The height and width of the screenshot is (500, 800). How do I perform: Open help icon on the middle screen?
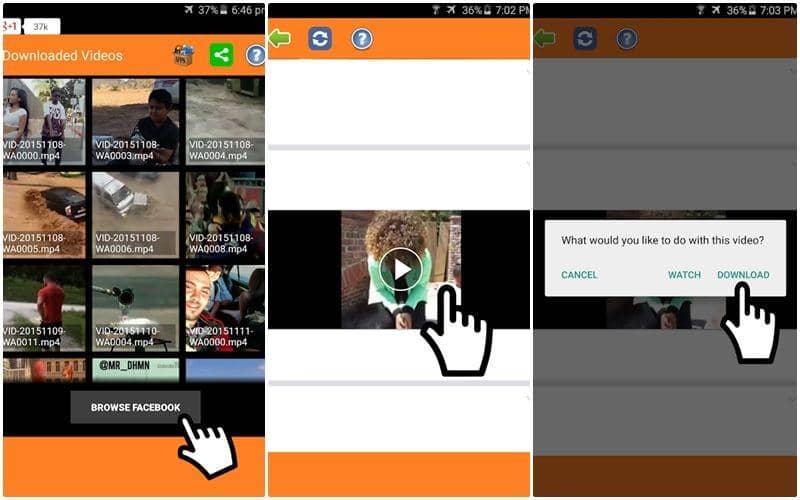click(x=362, y=39)
